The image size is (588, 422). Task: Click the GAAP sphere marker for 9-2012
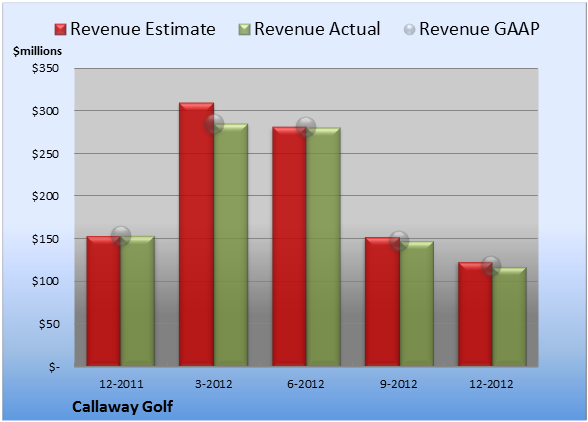(399, 241)
